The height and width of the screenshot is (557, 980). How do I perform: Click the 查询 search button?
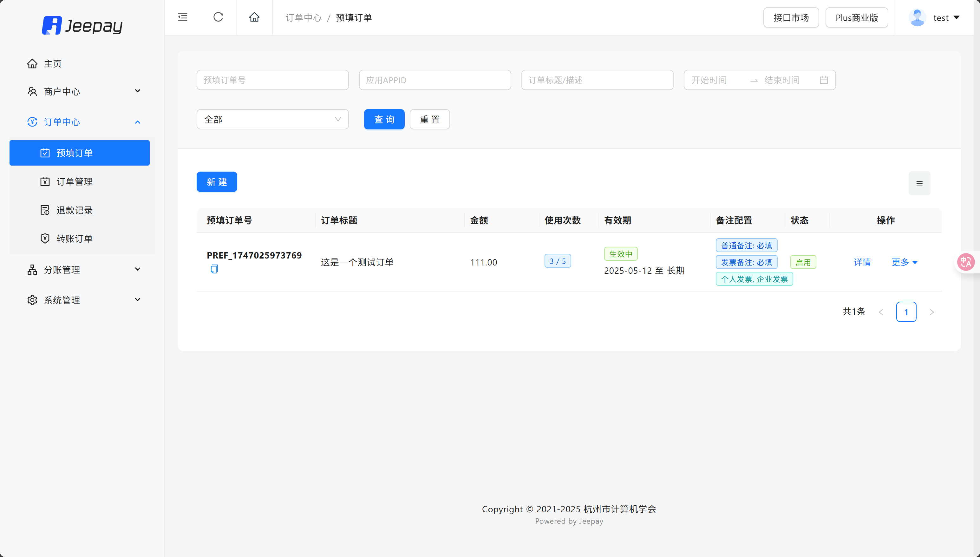(x=384, y=119)
